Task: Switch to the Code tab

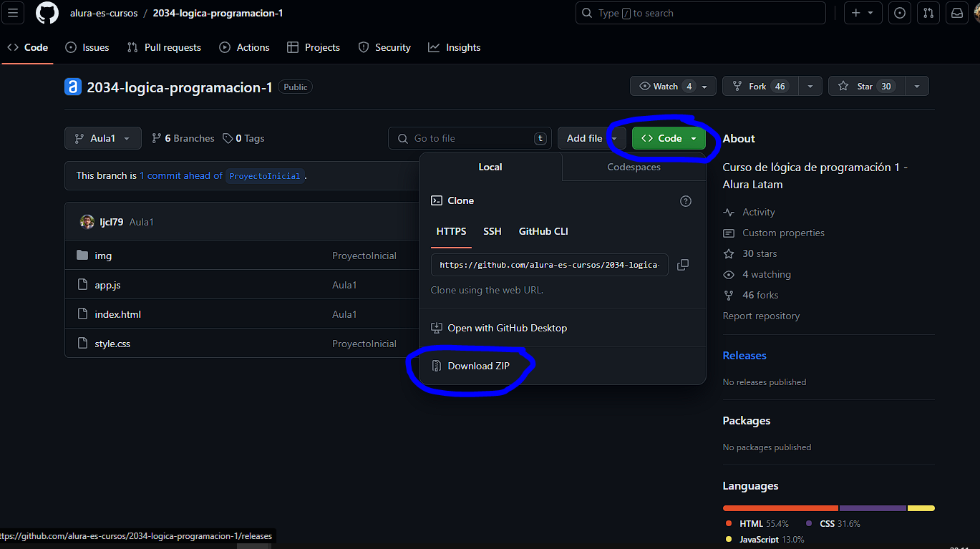Action: coord(28,47)
